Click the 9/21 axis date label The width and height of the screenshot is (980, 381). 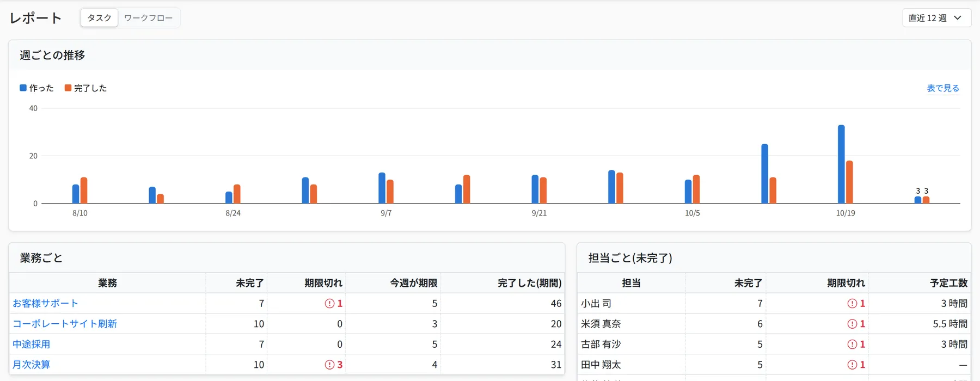tap(539, 213)
